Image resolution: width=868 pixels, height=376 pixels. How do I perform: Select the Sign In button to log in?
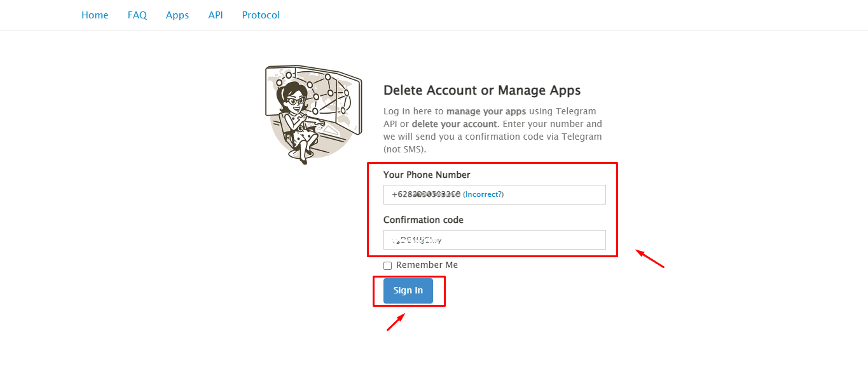point(408,290)
